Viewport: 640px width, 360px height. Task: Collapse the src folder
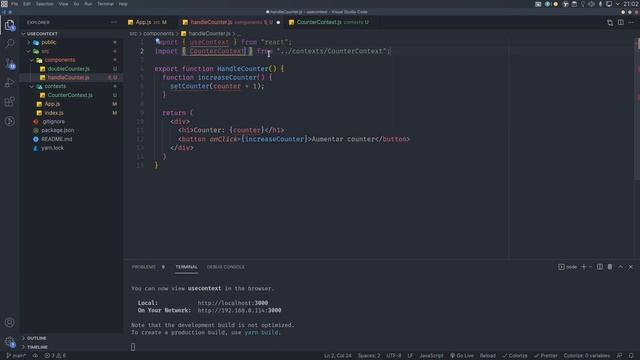click(45, 51)
